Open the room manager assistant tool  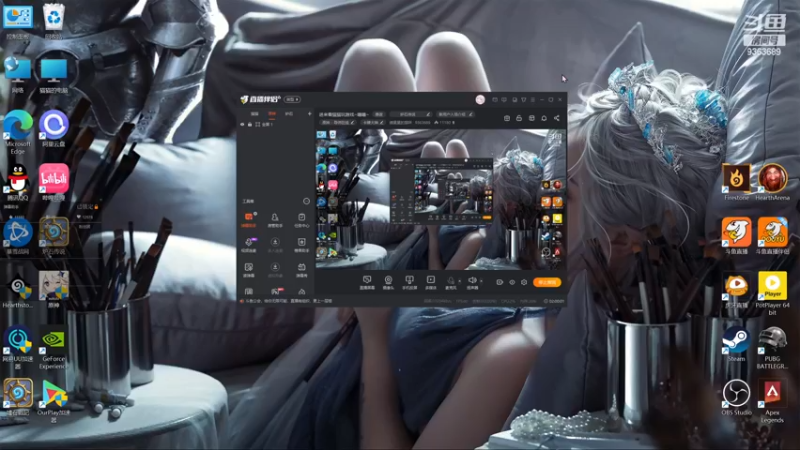tap(275, 220)
